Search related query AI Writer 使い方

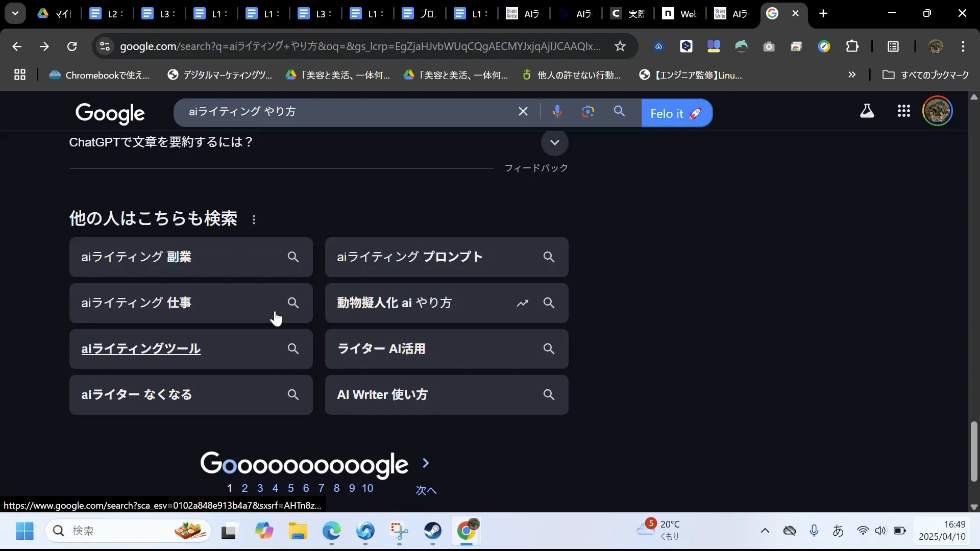coord(447,395)
